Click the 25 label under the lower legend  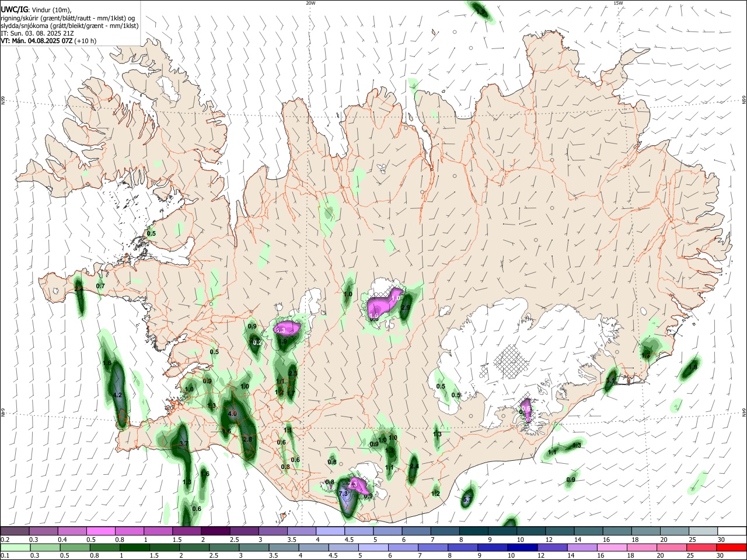(x=692, y=556)
